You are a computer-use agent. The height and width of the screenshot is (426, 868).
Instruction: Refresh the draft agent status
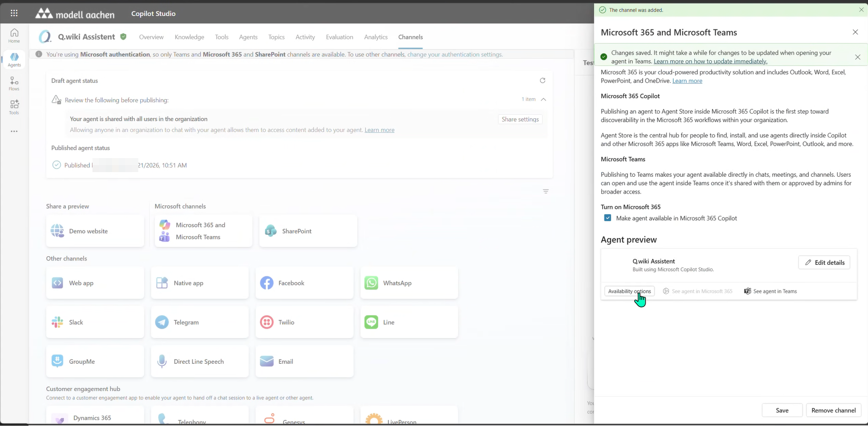[x=542, y=80]
